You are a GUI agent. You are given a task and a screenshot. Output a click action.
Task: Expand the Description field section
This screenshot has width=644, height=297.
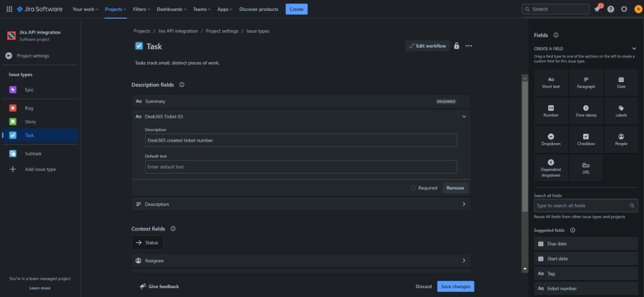pyautogui.click(x=464, y=204)
